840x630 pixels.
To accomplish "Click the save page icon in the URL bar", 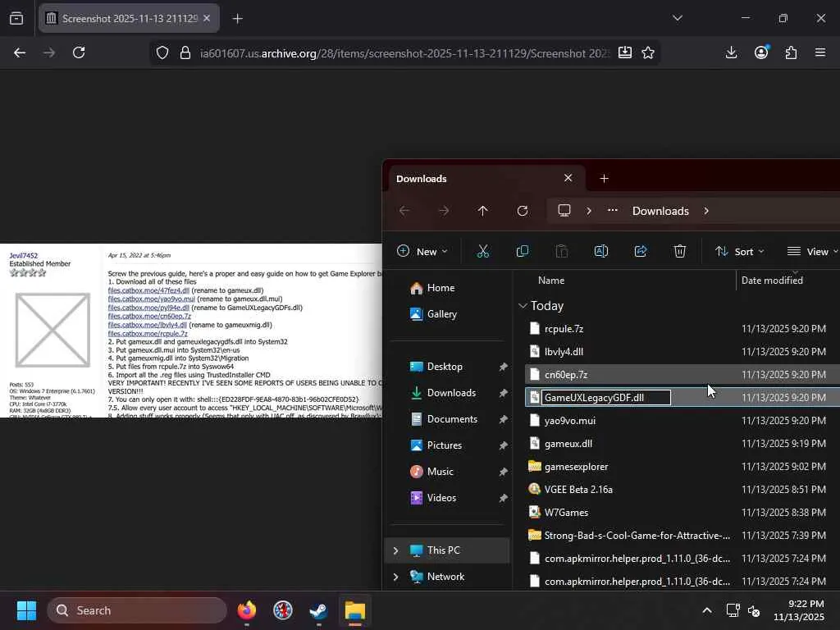I will (x=624, y=52).
